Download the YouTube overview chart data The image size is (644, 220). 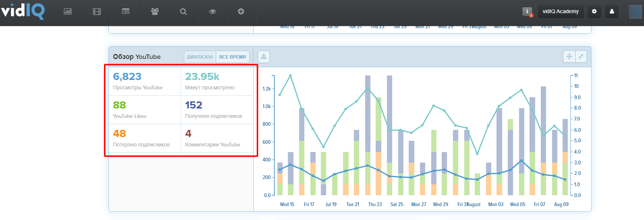(264, 57)
